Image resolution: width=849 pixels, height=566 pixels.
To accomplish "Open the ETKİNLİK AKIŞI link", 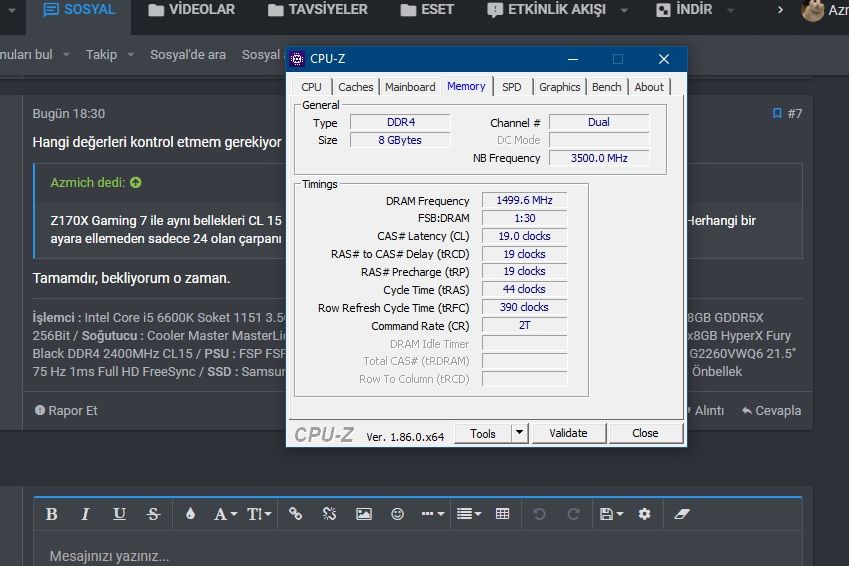I will (546, 10).
